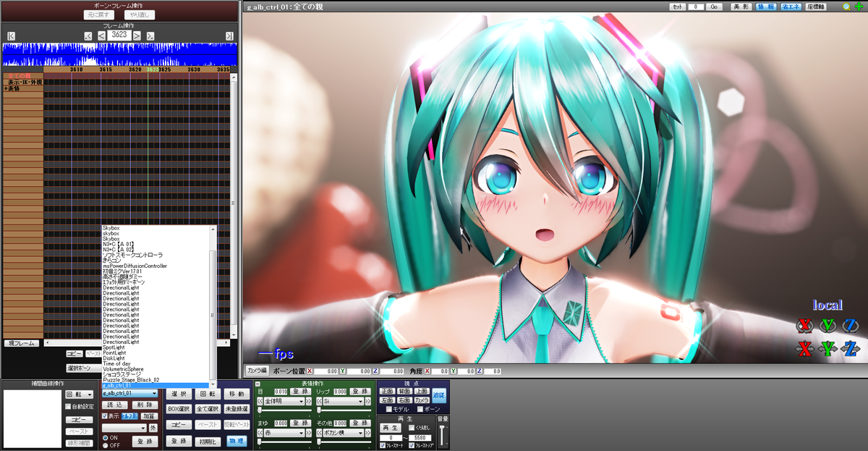Previous brow morph arrow next to 赤
This screenshot has width=868, height=451.
(x=260, y=433)
